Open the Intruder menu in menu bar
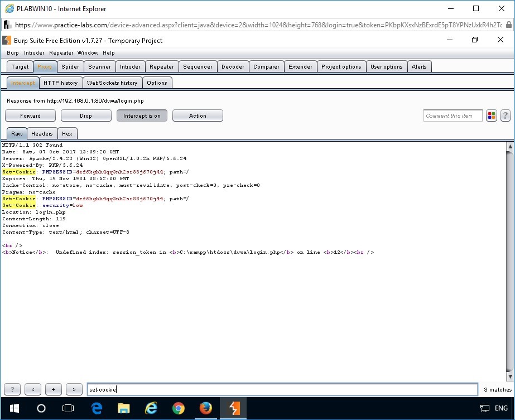Viewport: 515px width, 420px height. pos(34,53)
